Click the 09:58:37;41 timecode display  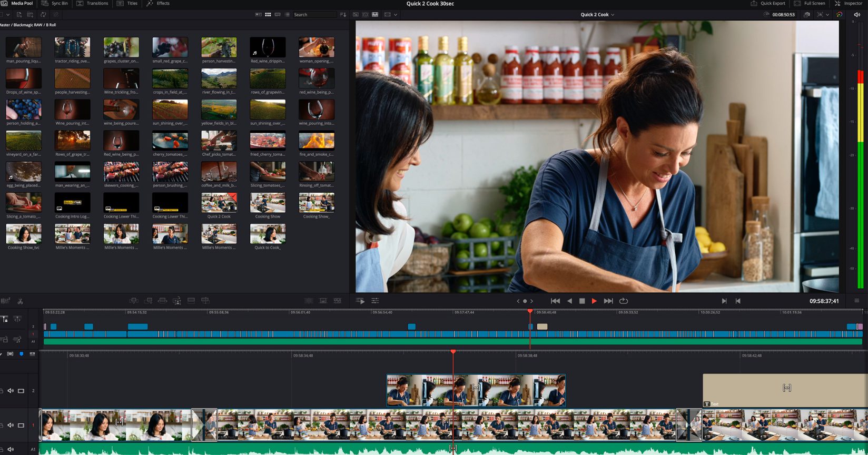pos(824,301)
